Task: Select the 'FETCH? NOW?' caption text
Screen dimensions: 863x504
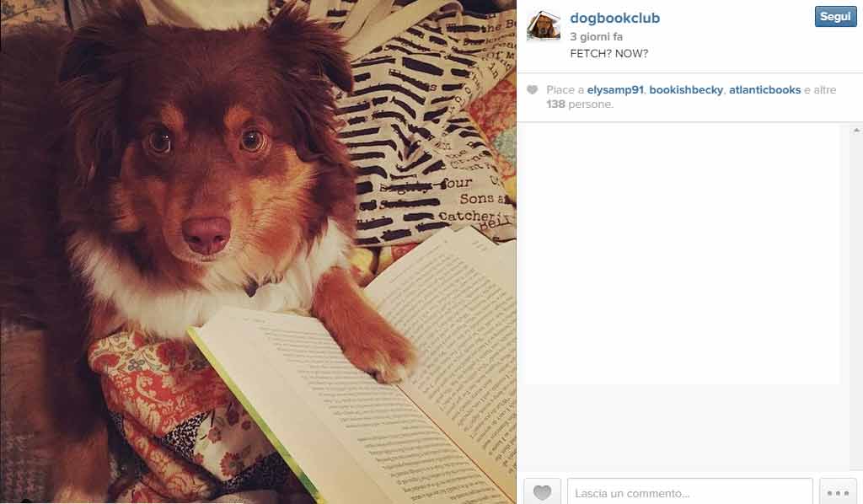Action: (x=608, y=53)
